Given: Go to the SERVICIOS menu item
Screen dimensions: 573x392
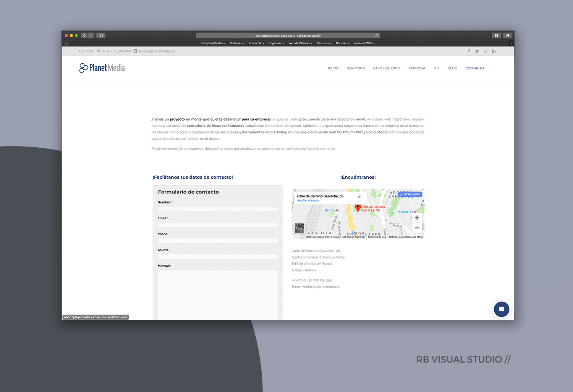Looking at the screenshot, I should click(x=356, y=68).
